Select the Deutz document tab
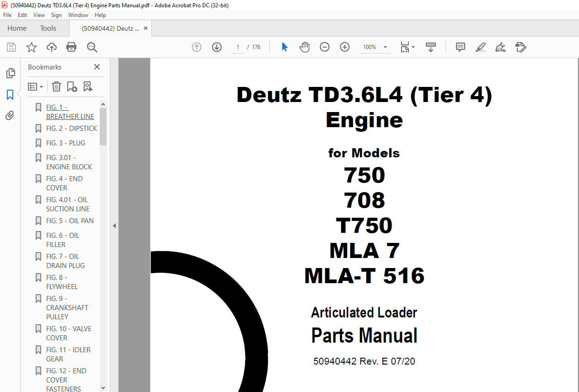 coord(110,28)
